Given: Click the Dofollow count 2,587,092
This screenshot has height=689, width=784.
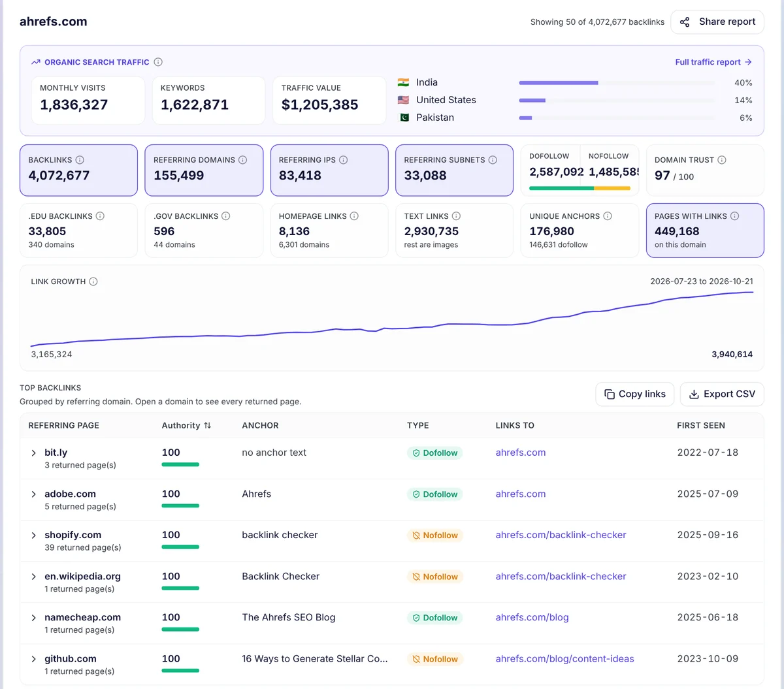Looking at the screenshot, I should tap(557, 172).
